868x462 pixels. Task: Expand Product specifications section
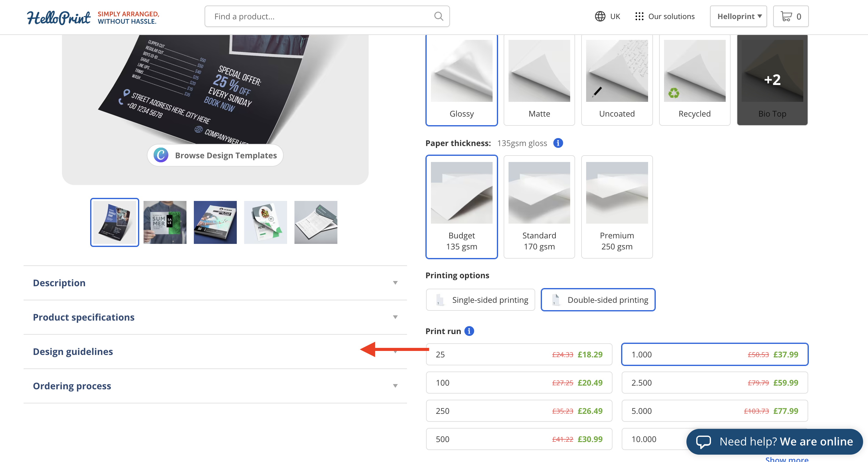(215, 317)
